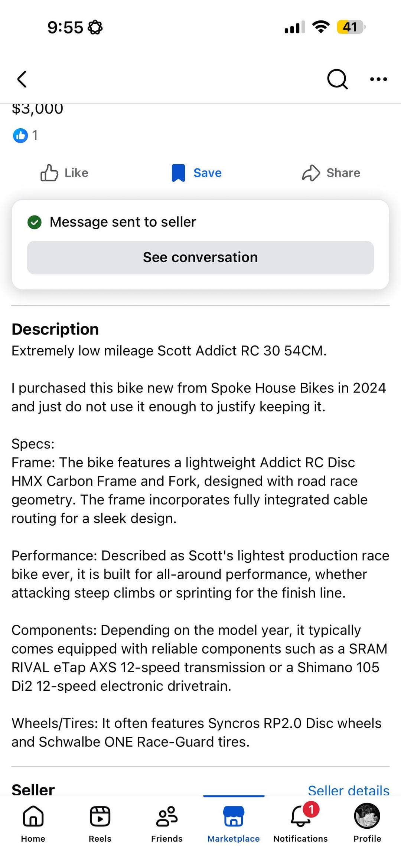Tap the back arrow icon
This screenshot has height=868, width=401.
22,79
